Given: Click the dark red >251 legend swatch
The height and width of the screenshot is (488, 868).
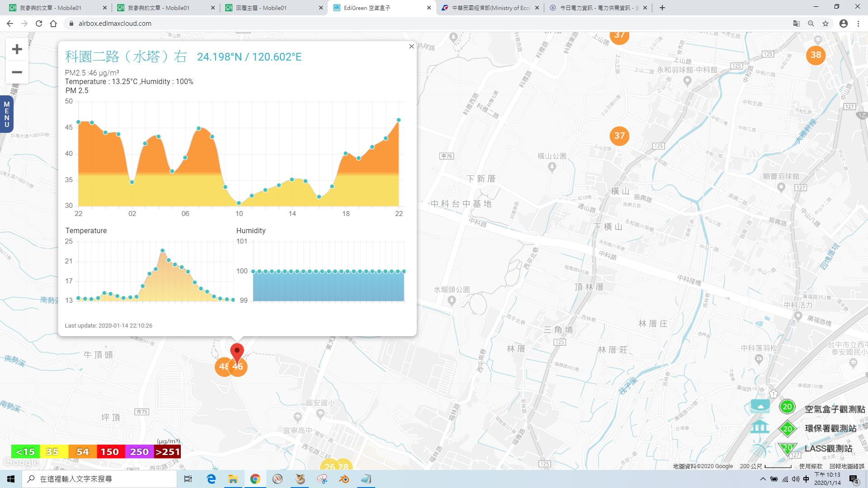Looking at the screenshot, I should [x=167, y=451].
